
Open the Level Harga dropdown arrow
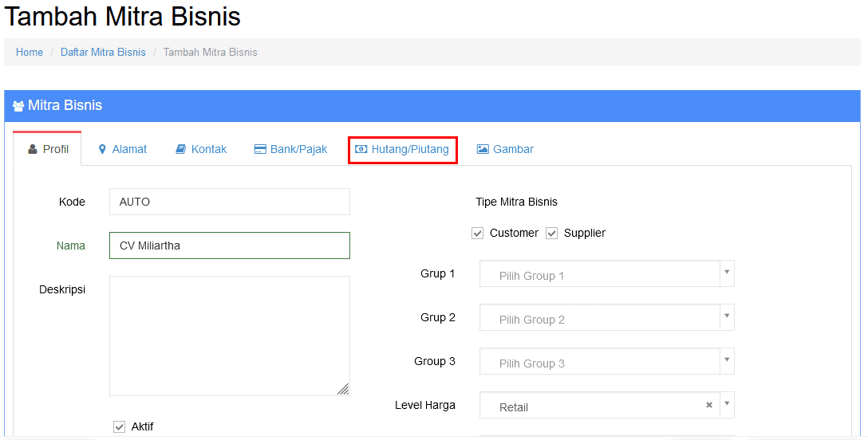[726, 405]
